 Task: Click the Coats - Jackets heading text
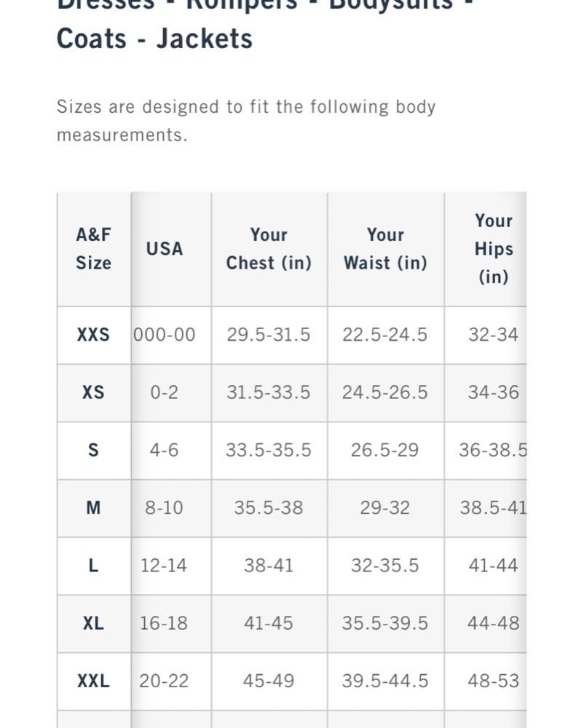pyautogui.click(x=154, y=39)
